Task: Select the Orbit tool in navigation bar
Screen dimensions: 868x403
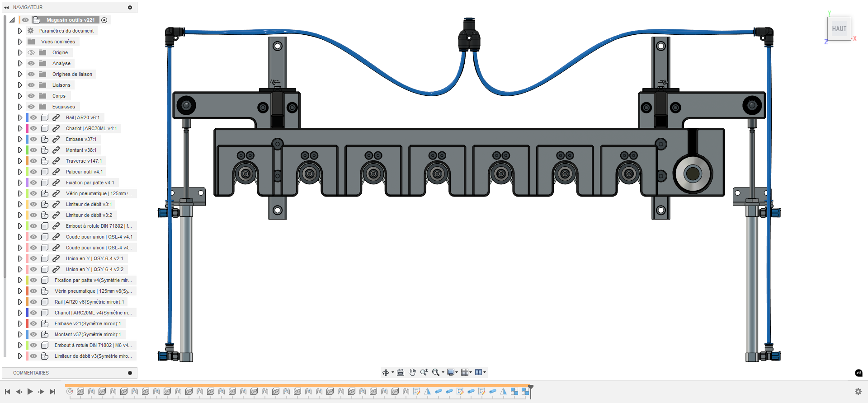Action: pyautogui.click(x=385, y=372)
